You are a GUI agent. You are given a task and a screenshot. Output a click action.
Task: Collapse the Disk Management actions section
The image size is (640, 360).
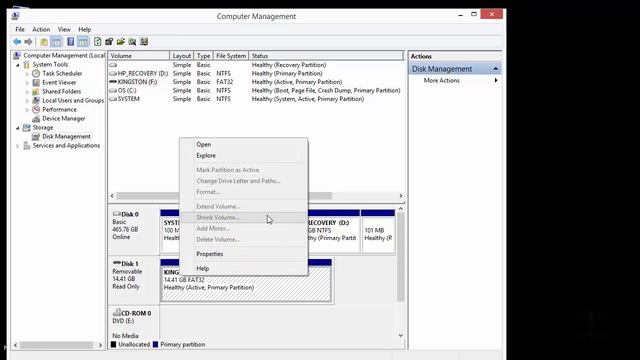(x=496, y=69)
